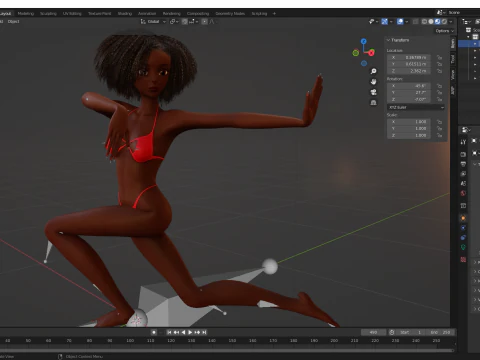Click the timeline horizontal scrollbar
Image resolution: width=480 pixels, height=360 pixels.
coord(227,350)
